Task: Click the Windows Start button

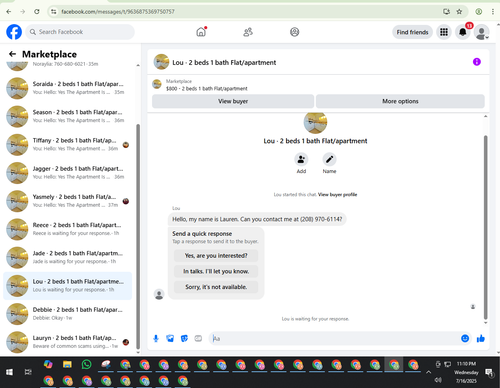Action: click(9, 372)
